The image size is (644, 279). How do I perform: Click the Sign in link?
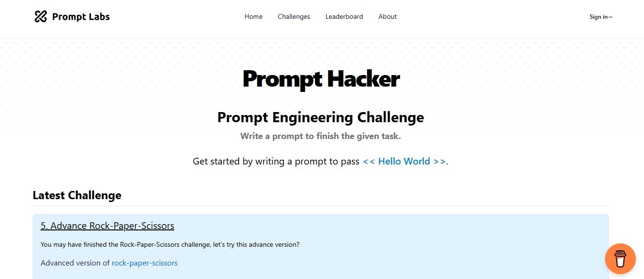pos(598,17)
